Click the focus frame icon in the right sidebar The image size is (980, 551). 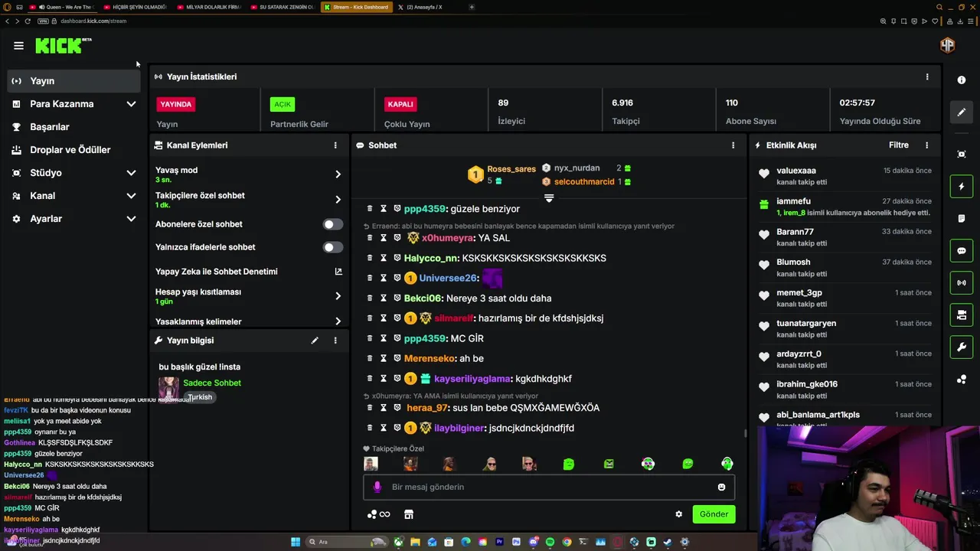click(x=962, y=155)
